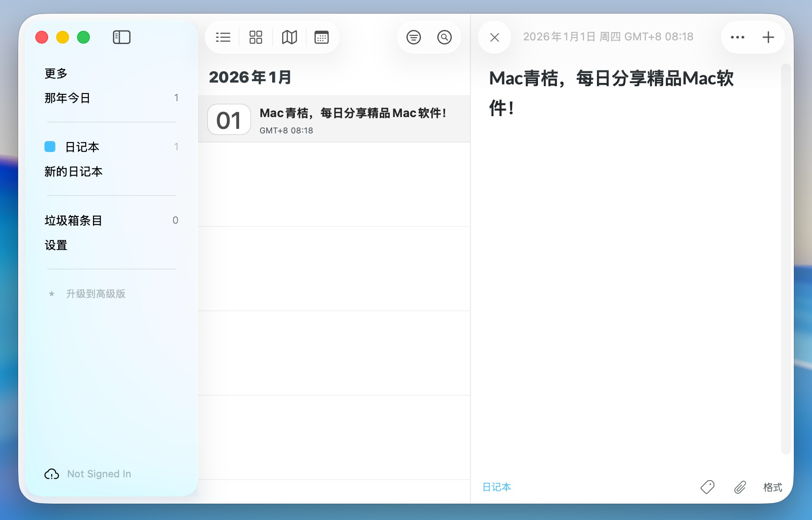Open 设置 in the sidebar
This screenshot has height=520, width=812.
pyautogui.click(x=56, y=245)
